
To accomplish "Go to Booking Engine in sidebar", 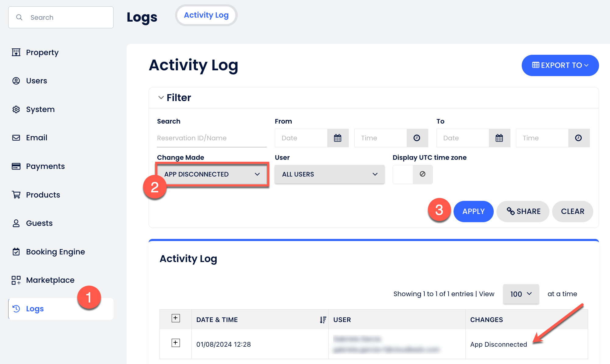I will pos(55,252).
